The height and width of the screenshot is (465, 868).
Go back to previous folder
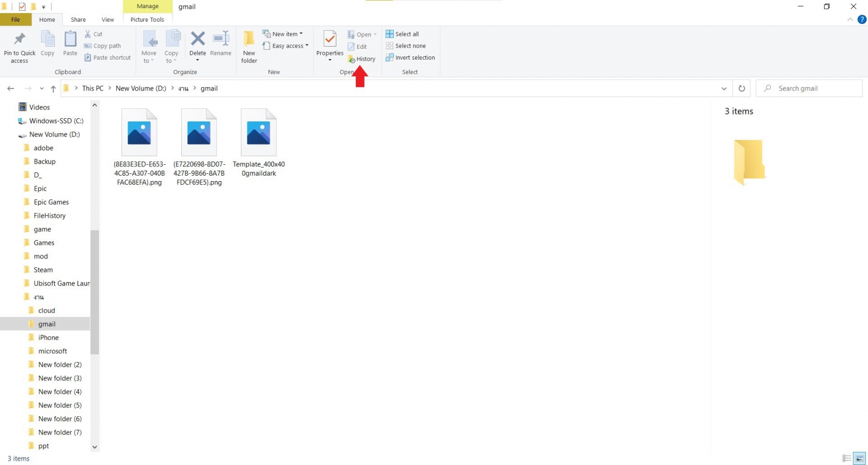coord(11,88)
